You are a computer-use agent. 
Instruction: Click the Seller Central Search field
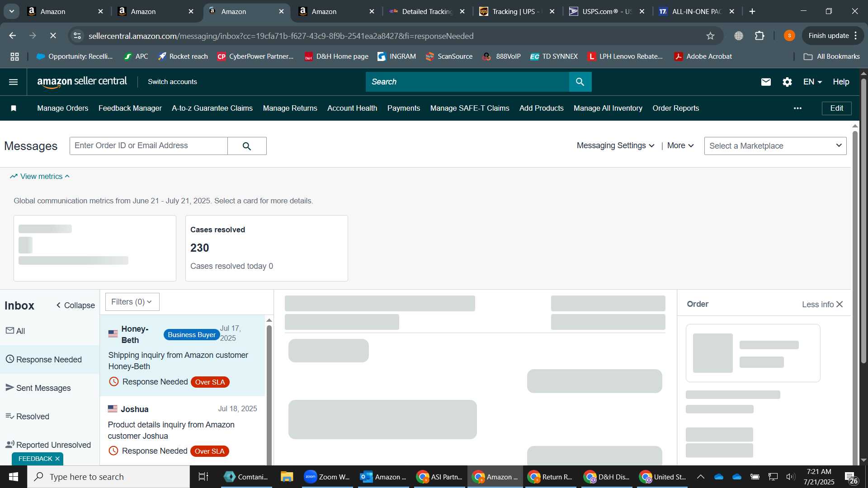coord(467,82)
